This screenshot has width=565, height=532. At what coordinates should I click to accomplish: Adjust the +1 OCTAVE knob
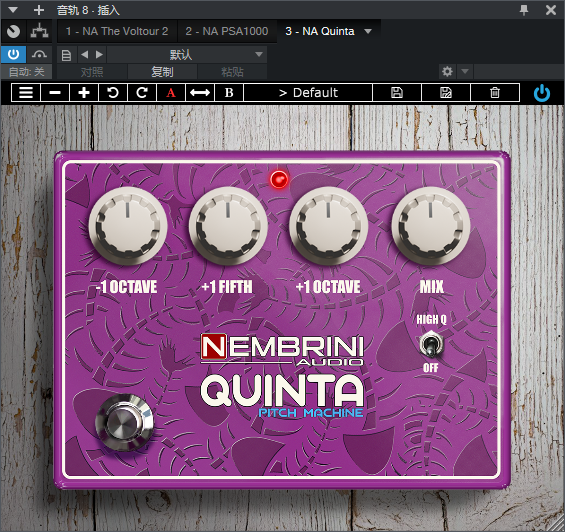328,226
